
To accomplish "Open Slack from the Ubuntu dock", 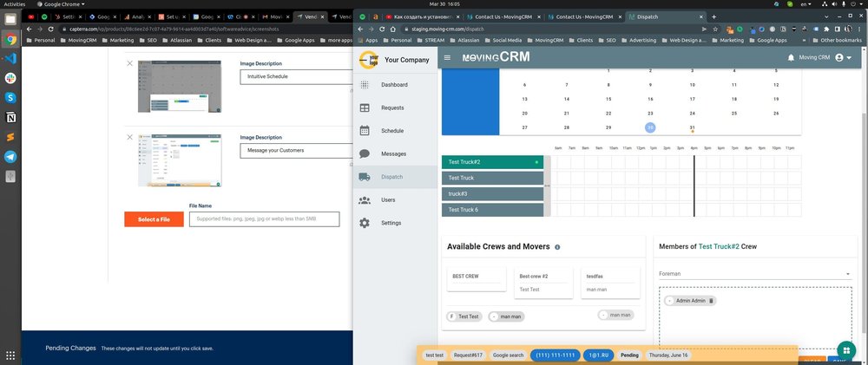I will click(10, 78).
